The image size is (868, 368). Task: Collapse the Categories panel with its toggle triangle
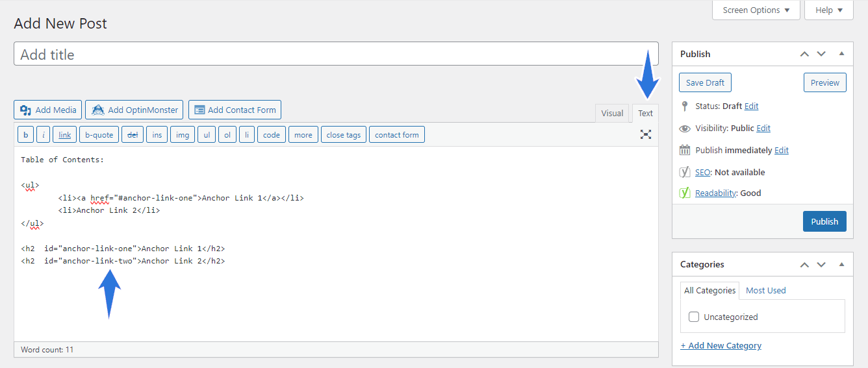coord(841,264)
